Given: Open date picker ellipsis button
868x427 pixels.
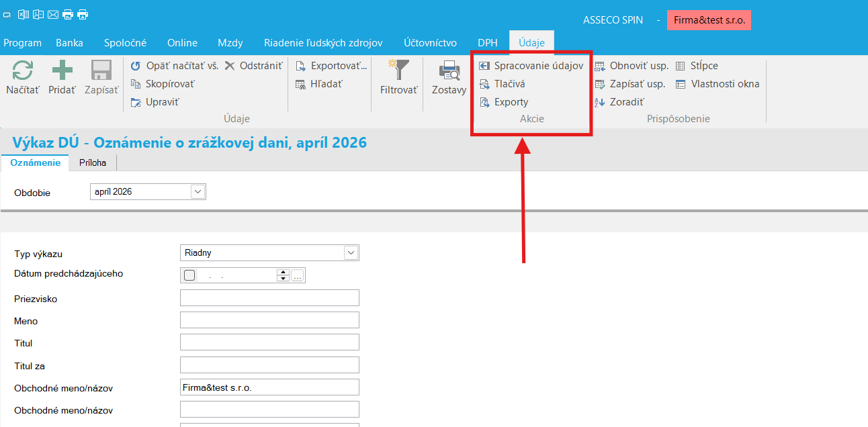Looking at the screenshot, I should [298, 275].
